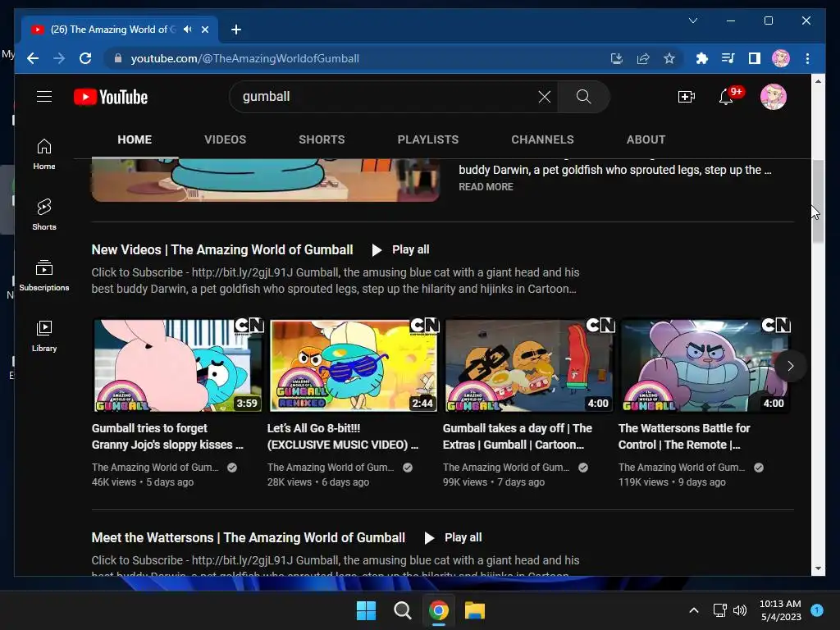This screenshot has height=630, width=840.
Task: Open the Chrome profile avatar
Action: click(x=781, y=58)
